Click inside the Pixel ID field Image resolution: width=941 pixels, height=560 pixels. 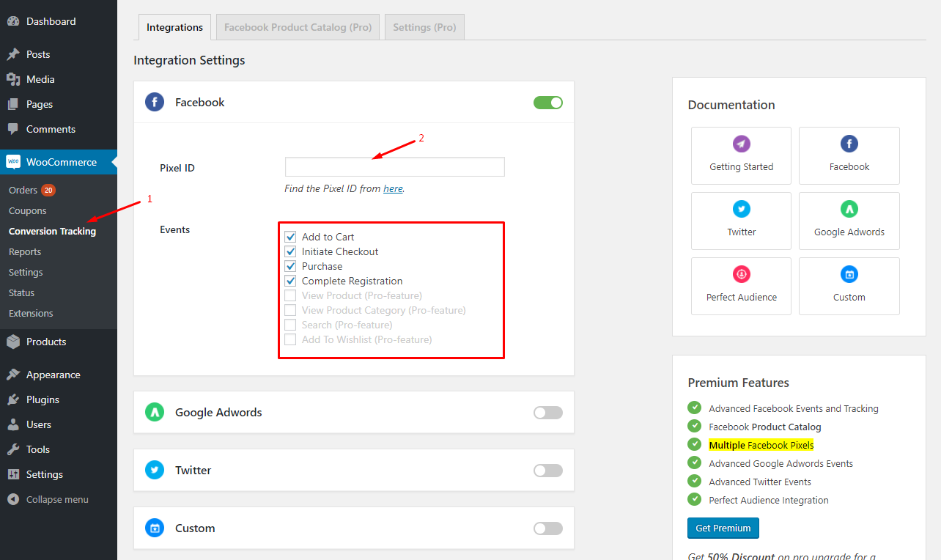(x=395, y=166)
